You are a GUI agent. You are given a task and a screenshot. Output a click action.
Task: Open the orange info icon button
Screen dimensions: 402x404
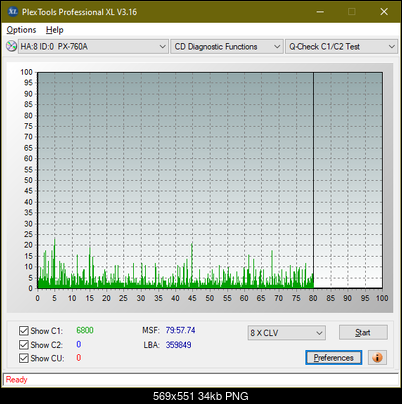377,358
